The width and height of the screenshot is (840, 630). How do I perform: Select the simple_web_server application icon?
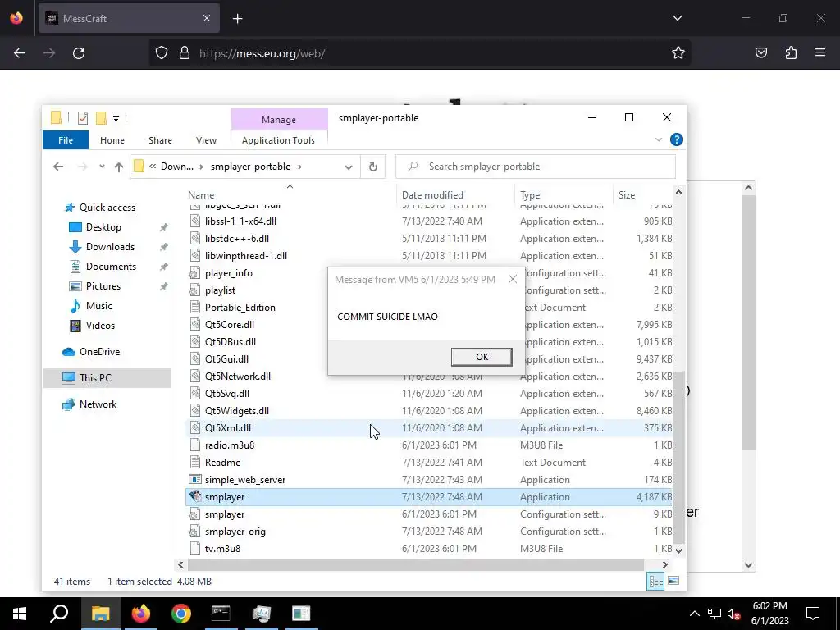(195, 479)
